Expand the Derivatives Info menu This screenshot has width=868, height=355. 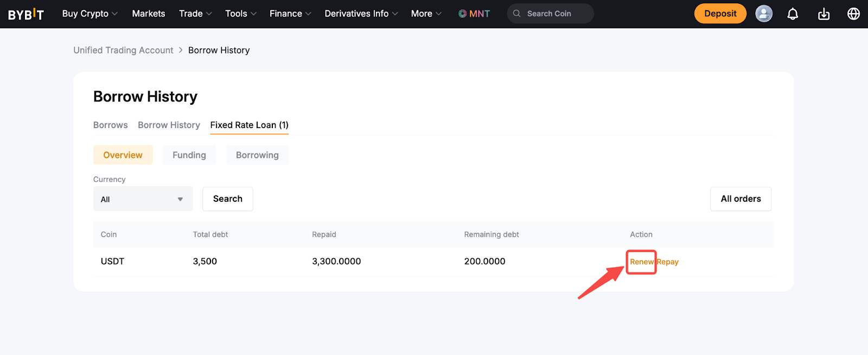(361, 14)
